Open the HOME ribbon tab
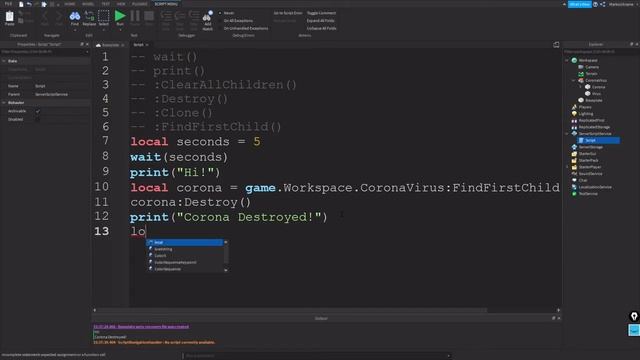The height and width of the screenshot is (360, 640). pos(70,4)
